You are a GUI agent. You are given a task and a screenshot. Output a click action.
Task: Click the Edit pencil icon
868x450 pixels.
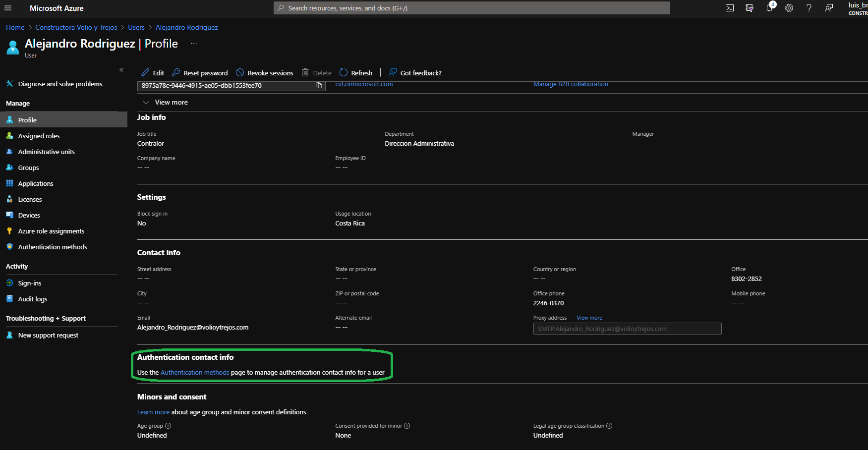click(x=145, y=72)
